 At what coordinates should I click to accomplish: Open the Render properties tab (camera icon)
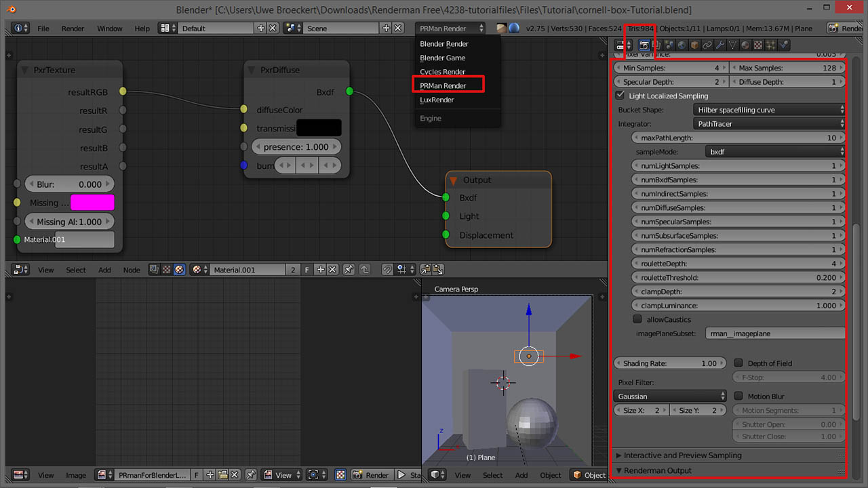[644, 45]
